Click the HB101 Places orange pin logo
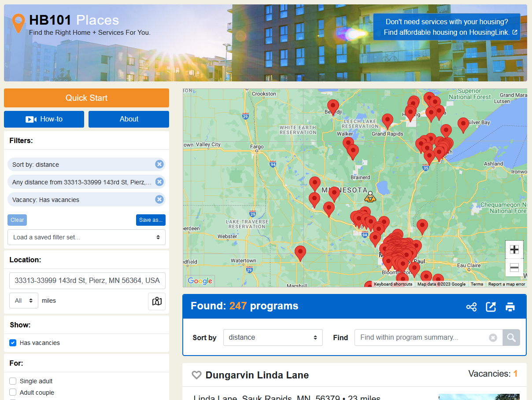Image resolution: width=532 pixels, height=400 pixels. [18, 23]
